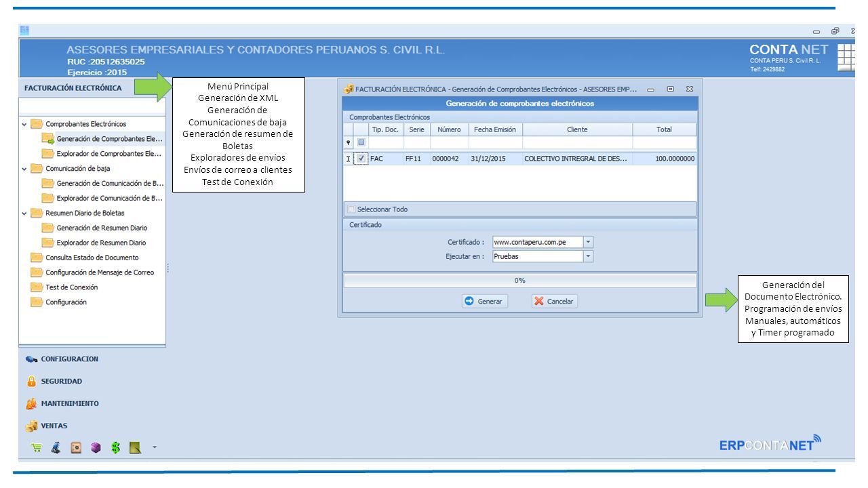Collapse the Resumen Diario de Boletas node
The width and height of the screenshot is (868, 488).
24,213
